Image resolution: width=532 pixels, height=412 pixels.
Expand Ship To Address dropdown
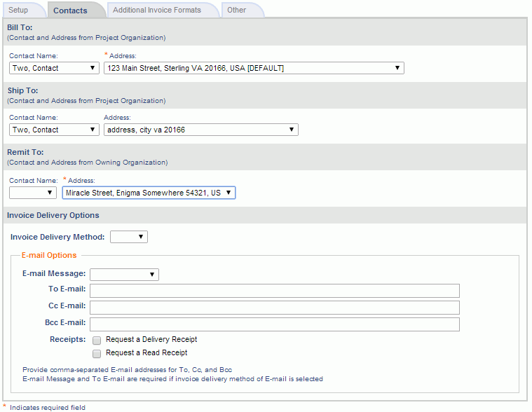pos(201,130)
